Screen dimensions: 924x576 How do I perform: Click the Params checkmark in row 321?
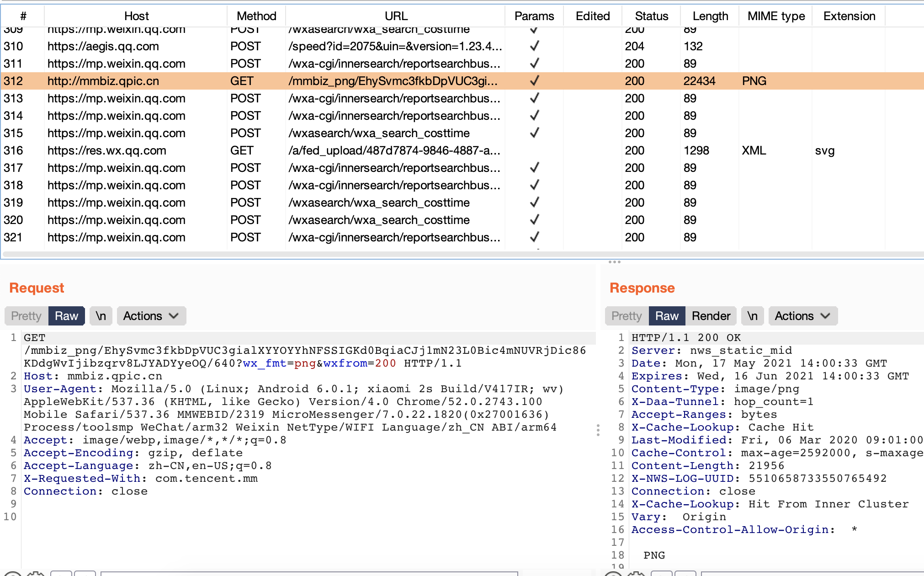click(x=534, y=237)
